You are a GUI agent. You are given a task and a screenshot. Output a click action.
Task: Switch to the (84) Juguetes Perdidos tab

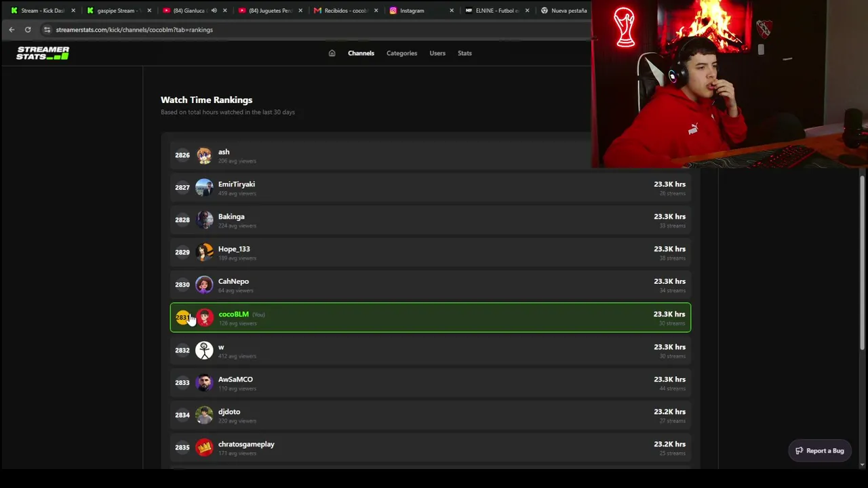265,10
